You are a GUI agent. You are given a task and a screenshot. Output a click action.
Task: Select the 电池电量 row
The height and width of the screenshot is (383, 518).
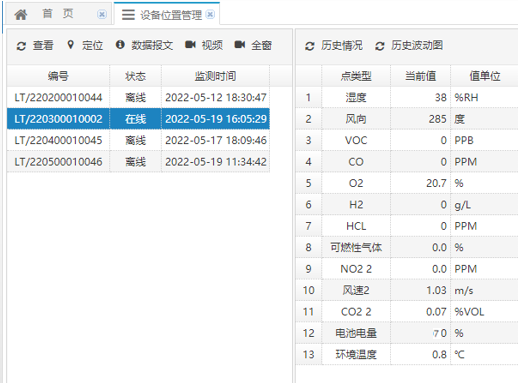(407, 333)
